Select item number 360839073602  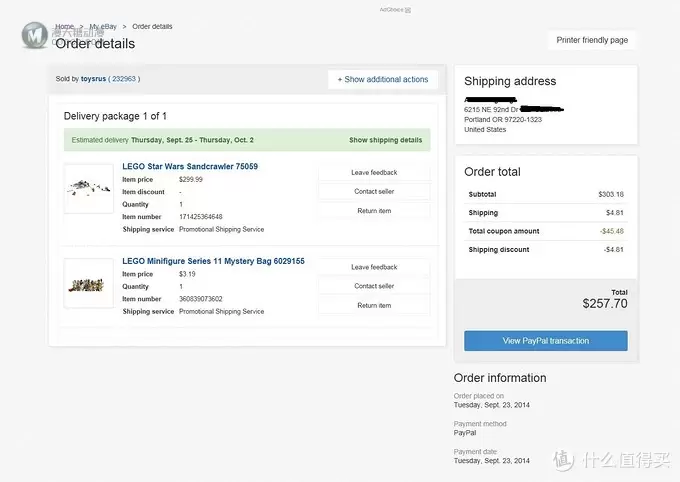tap(201, 299)
